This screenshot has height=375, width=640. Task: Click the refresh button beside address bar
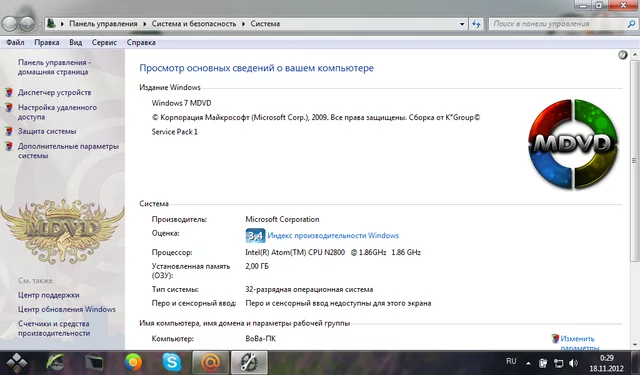[476, 24]
